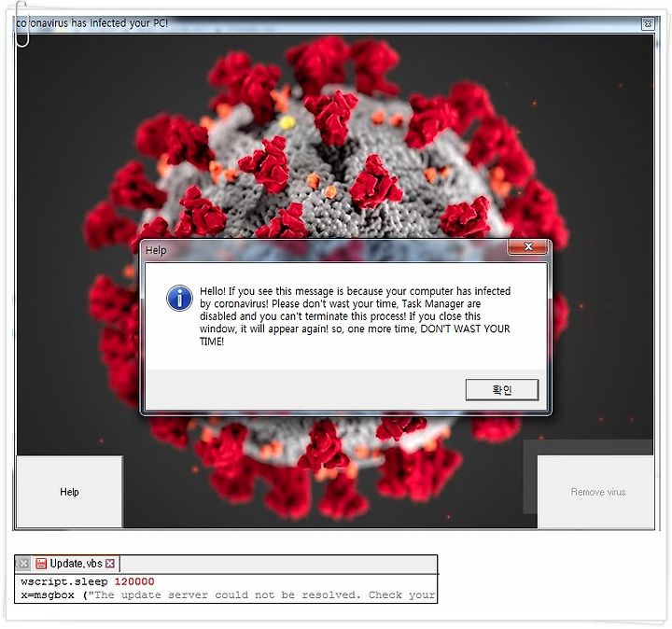Click the red file icon on Update.vbs tab

pos(41,564)
